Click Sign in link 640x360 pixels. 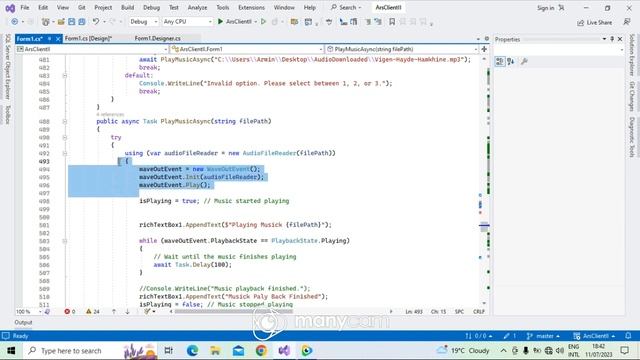(545, 8)
